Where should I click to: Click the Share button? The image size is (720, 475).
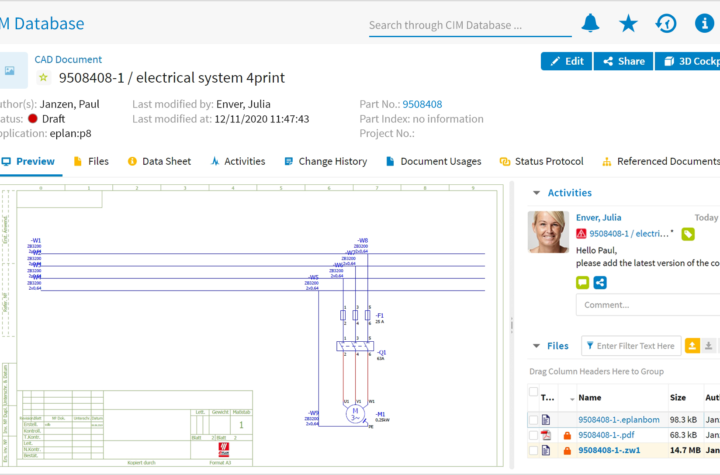coord(624,61)
